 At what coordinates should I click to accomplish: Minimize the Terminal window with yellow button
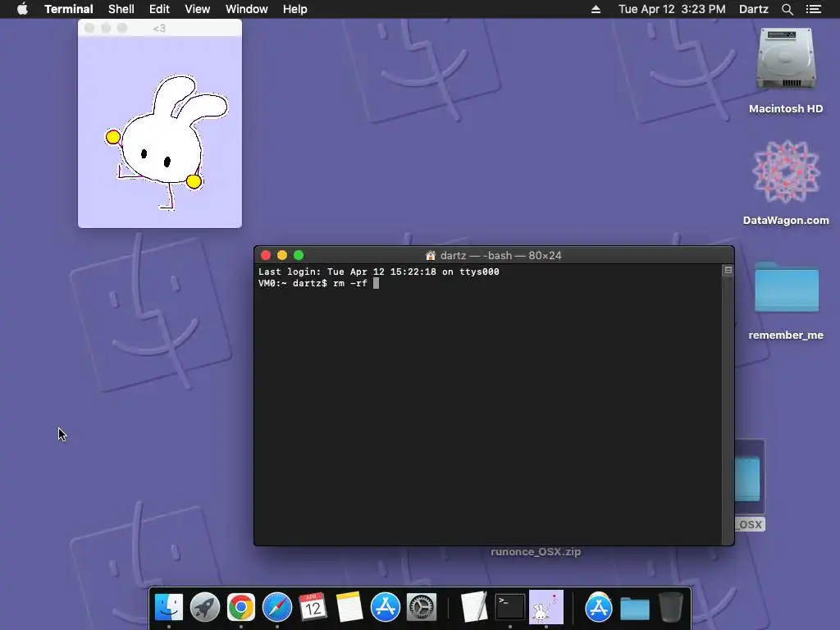(x=282, y=255)
